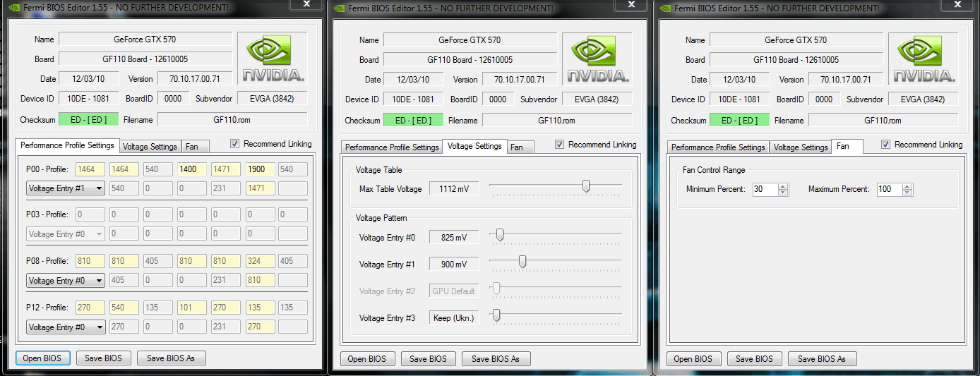Open P03 profile Voltage Entry #0 dropdown
This screenshot has width=980, height=376.
66,234
